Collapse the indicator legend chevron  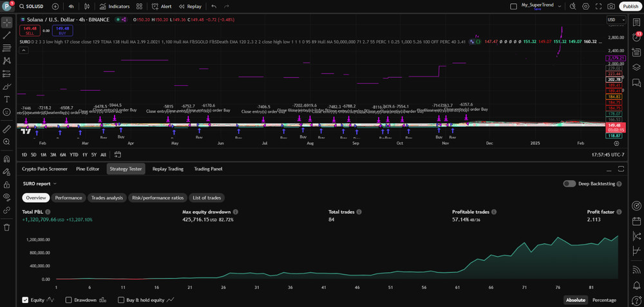(x=23, y=50)
